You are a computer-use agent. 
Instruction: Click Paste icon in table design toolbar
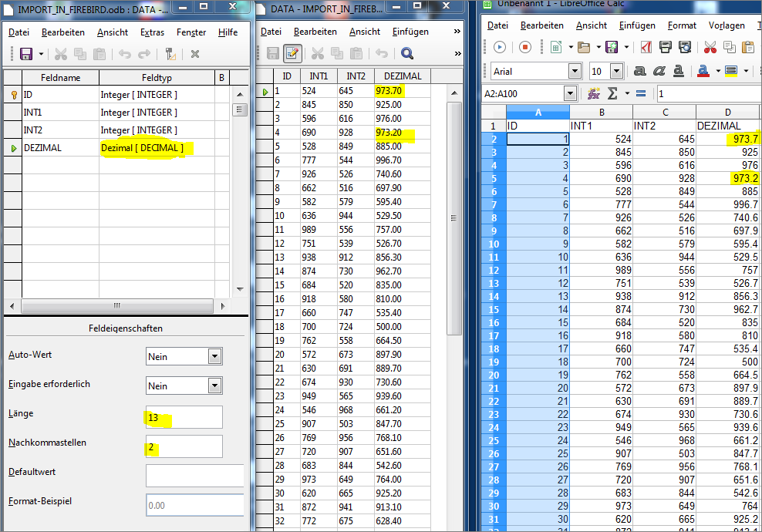pos(99,54)
